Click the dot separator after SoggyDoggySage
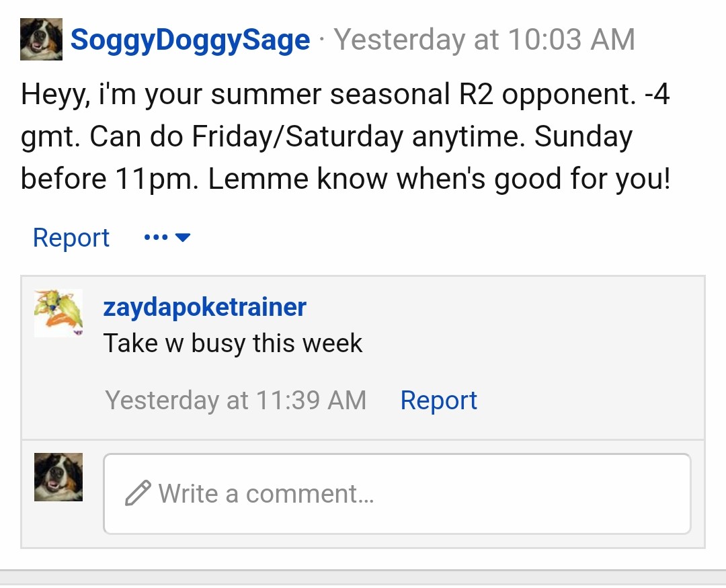Image resolution: width=726 pixels, height=588 pixels. click(322, 40)
